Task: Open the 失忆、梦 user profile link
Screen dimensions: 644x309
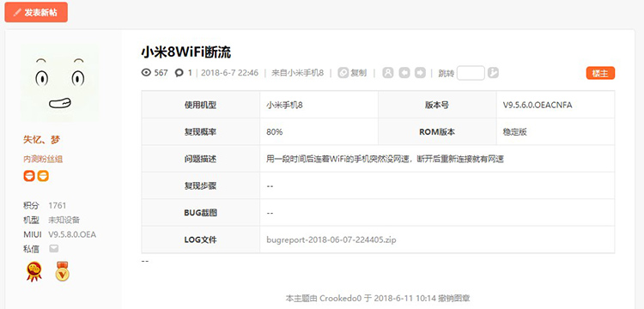Action: pos(41,140)
